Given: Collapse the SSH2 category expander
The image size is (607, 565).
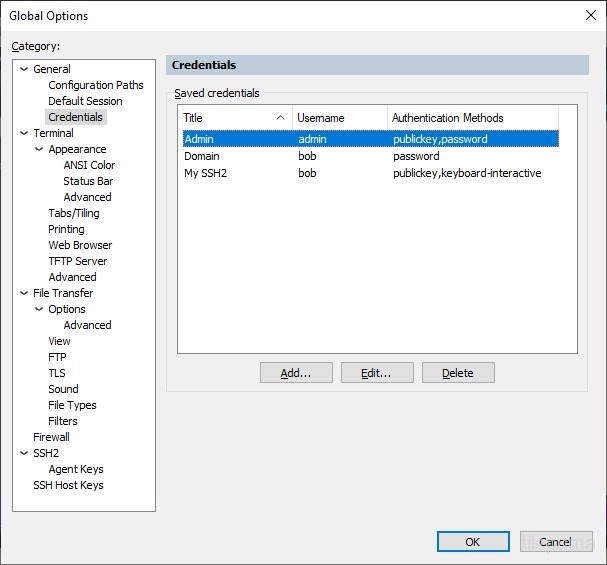Looking at the screenshot, I should coord(25,453).
